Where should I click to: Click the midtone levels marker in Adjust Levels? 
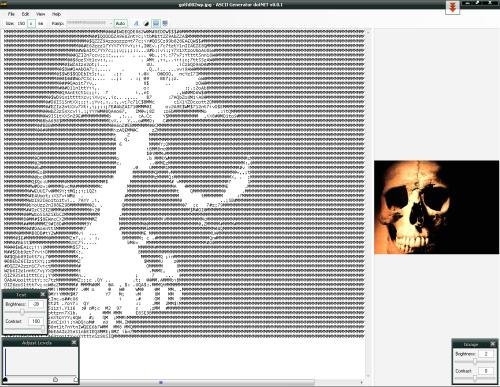click(55, 379)
